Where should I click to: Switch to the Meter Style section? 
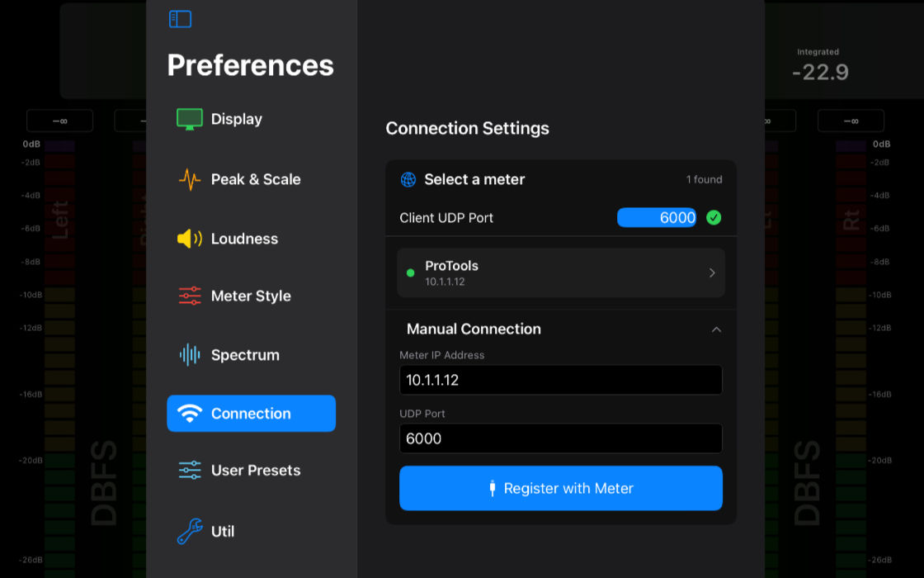pos(251,296)
